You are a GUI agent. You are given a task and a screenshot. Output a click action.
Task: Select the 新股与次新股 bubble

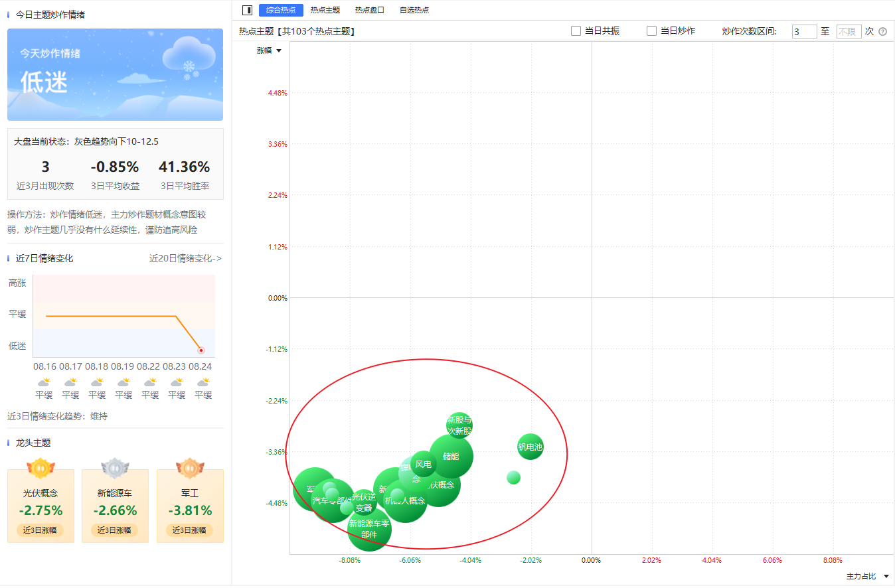(x=459, y=425)
